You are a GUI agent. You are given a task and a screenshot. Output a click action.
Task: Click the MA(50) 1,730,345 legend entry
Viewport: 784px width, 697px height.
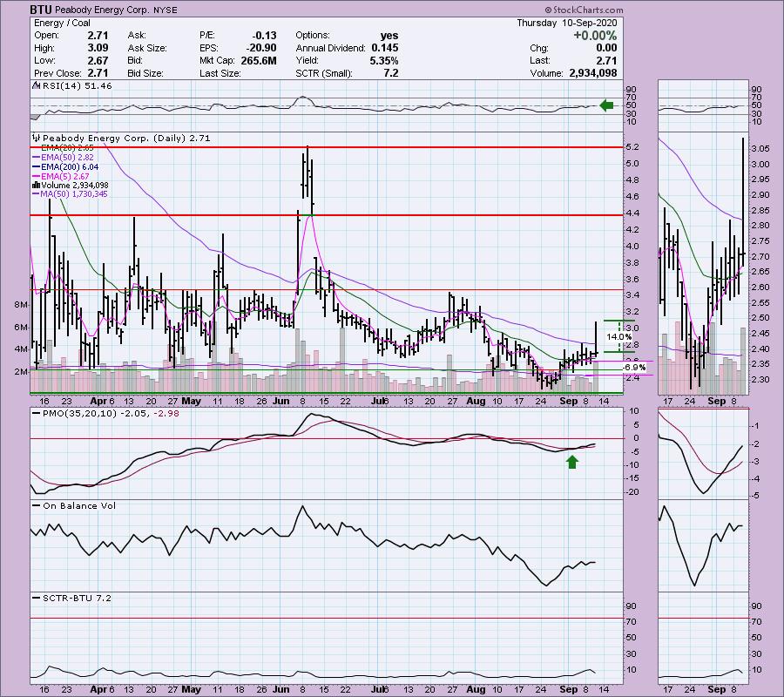(69, 194)
